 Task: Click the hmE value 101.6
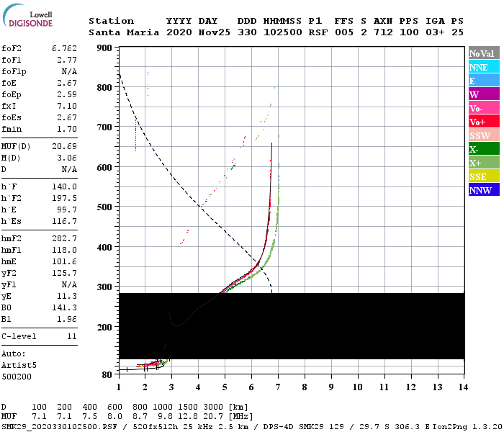click(x=64, y=261)
